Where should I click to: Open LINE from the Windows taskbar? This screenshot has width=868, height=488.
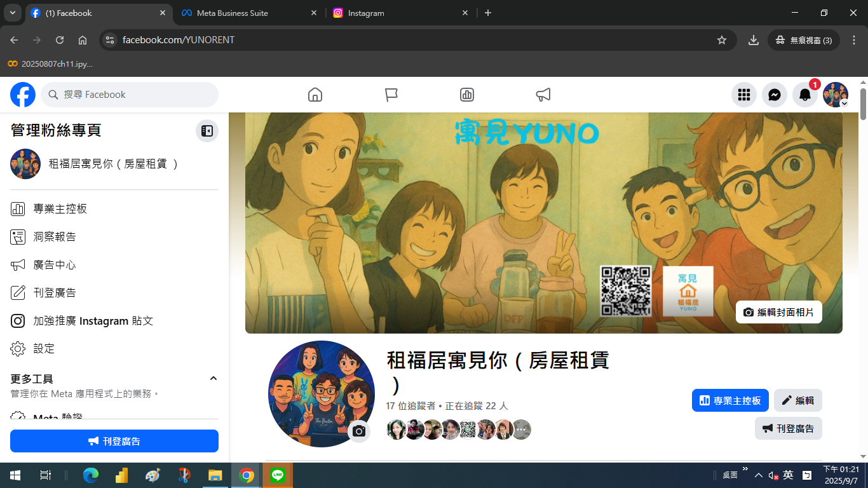[278, 475]
